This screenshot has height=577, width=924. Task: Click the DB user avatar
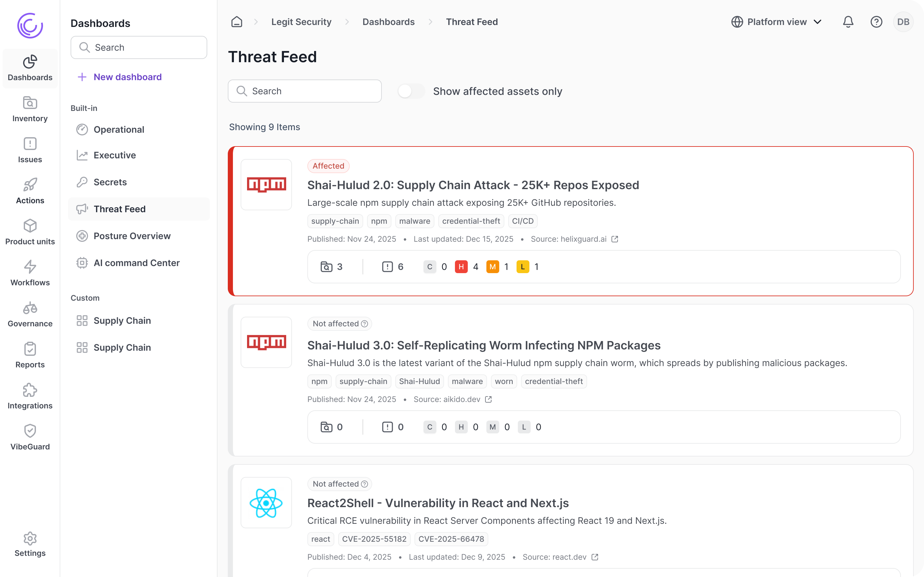pos(903,22)
